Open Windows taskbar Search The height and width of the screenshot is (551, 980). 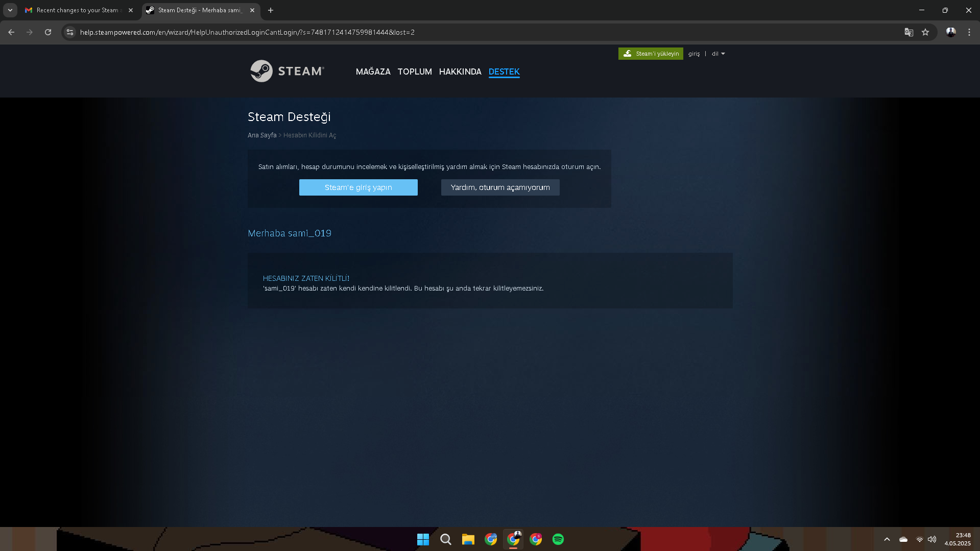(x=446, y=539)
